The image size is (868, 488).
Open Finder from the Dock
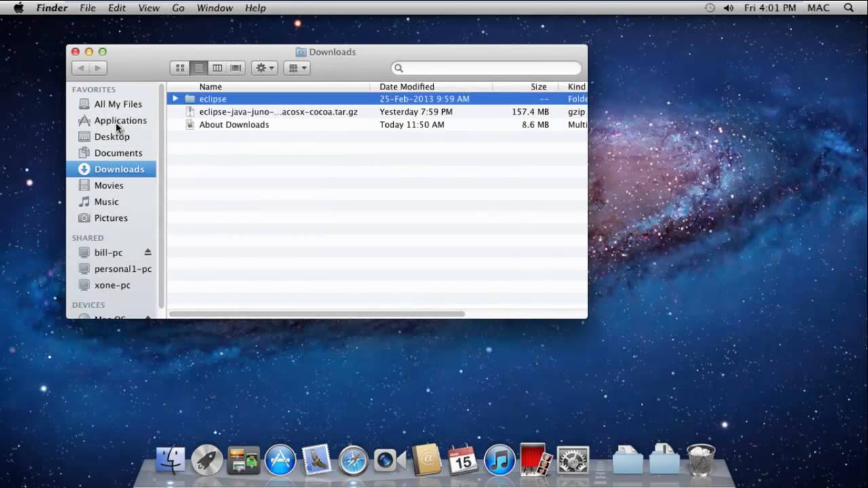pyautogui.click(x=170, y=460)
